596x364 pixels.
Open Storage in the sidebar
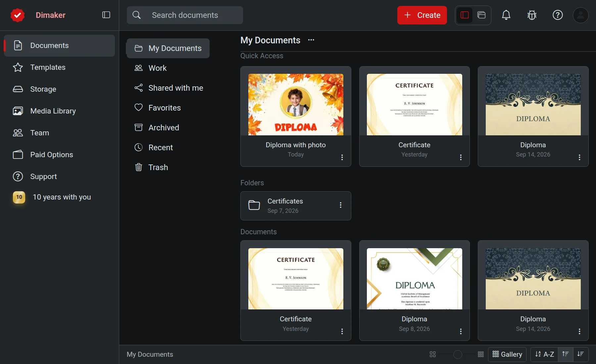tap(60, 89)
